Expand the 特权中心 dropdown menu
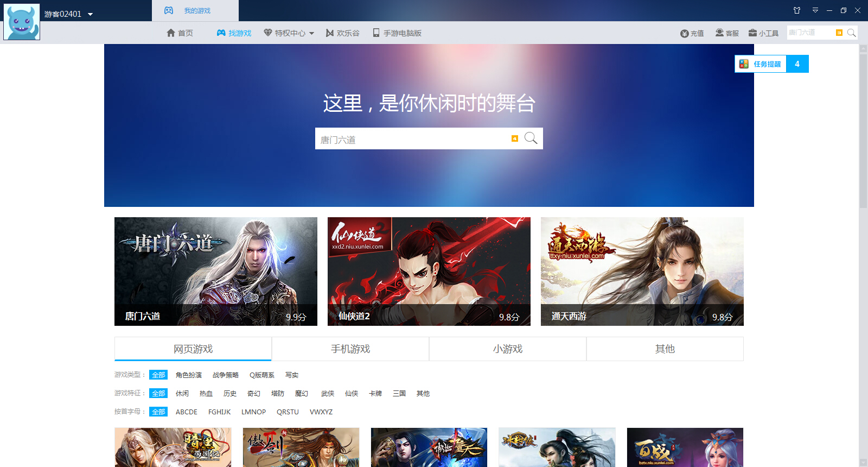This screenshot has height=467, width=868. point(311,34)
